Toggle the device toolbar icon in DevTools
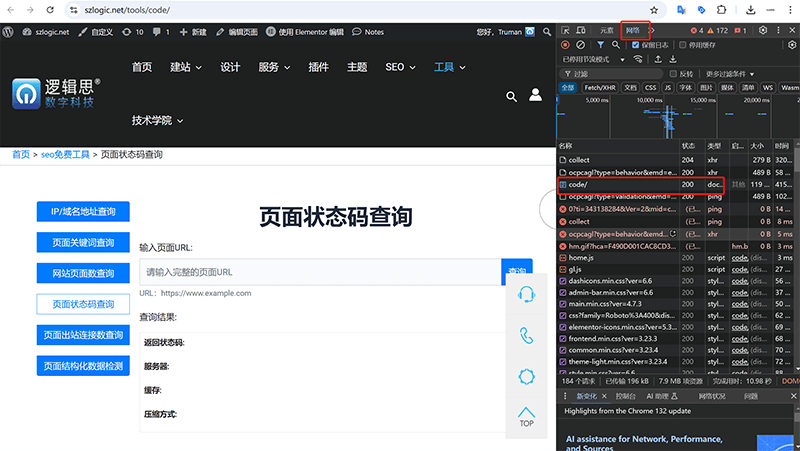The height and width of the screenshot is (451, 800). pyautogui.click(x=582, y=31)
